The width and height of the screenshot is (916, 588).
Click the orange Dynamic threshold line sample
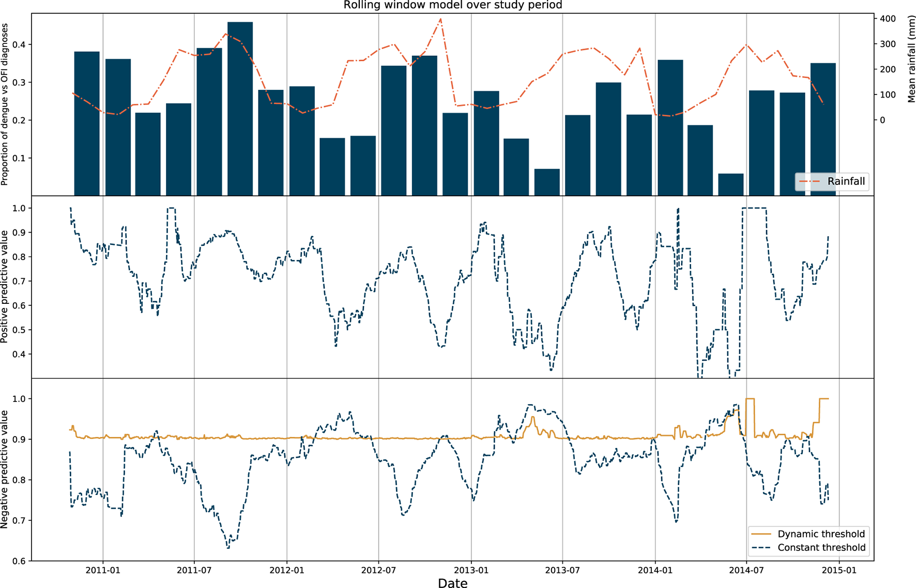pyautogui.click(x=761, y=534)
